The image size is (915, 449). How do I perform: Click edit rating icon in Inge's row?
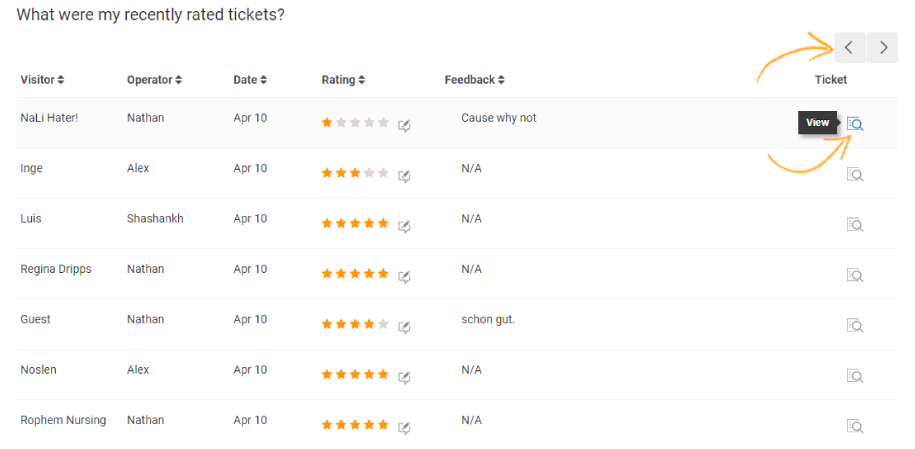tap(404, 175)
